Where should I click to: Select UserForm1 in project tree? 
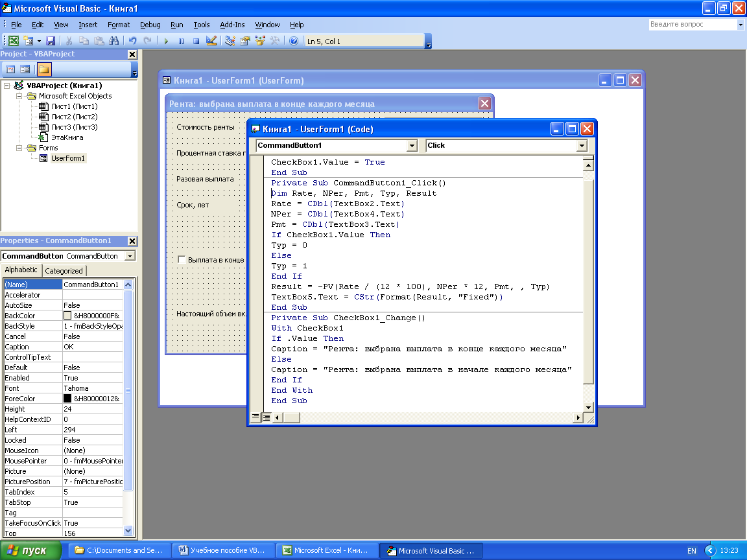pos(68,158)
